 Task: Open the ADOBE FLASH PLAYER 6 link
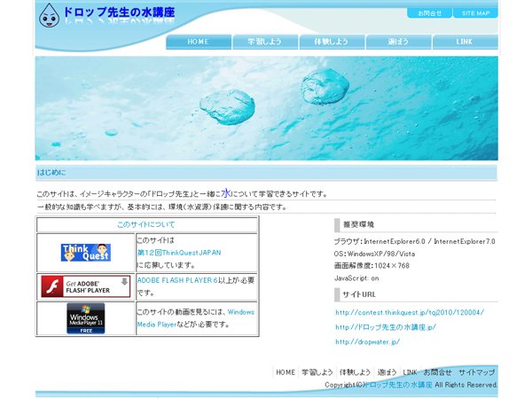tap(176, 280)
